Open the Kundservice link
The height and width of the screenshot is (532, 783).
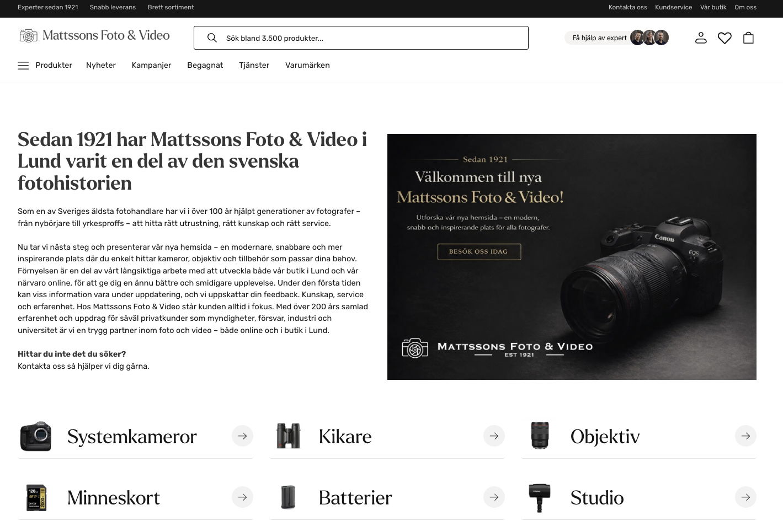(x=673, y=7)
